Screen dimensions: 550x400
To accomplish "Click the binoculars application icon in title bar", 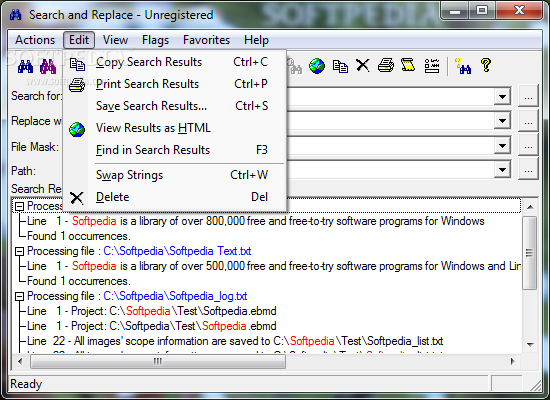I will (15, 15).
